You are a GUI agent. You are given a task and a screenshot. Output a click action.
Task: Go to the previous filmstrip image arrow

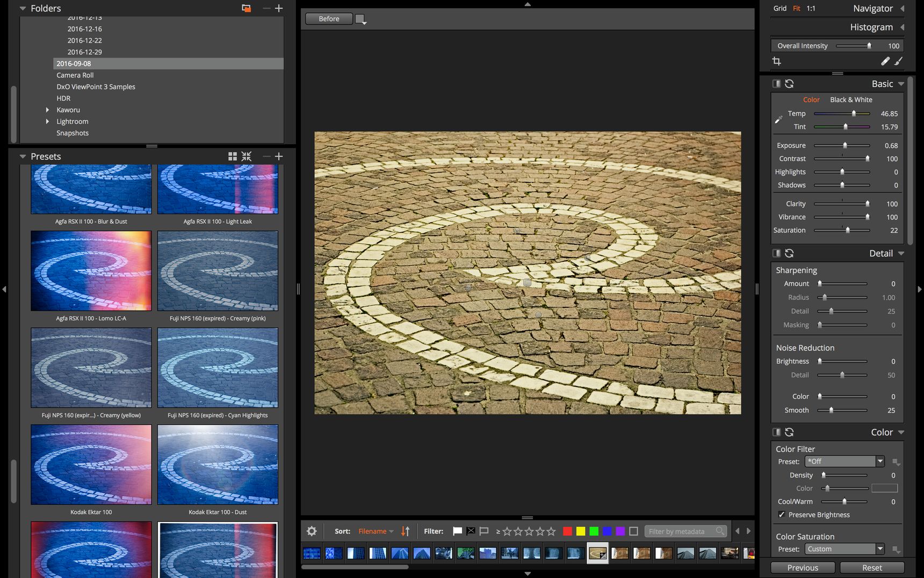pos(738,531)
